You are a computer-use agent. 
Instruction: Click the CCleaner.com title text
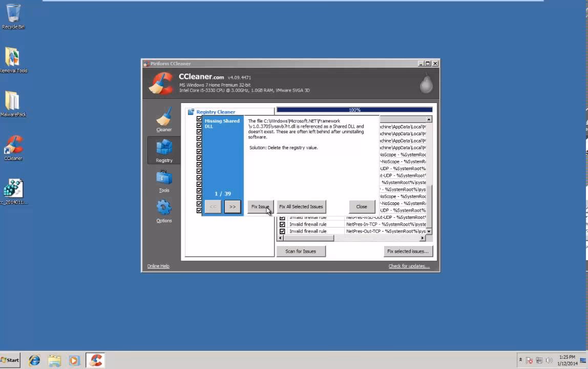tap(201, 76)
